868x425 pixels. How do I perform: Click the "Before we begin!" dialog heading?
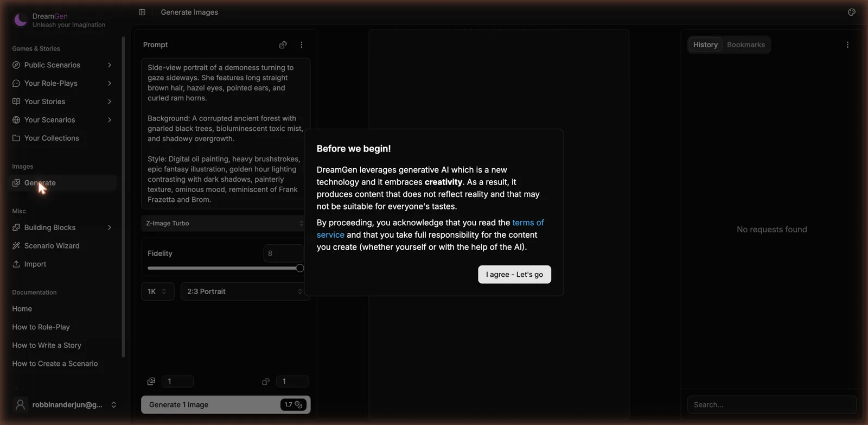coord(354,149)
